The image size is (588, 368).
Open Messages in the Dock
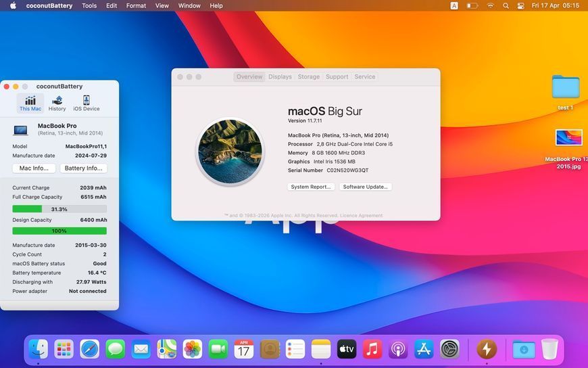(116, 349)
